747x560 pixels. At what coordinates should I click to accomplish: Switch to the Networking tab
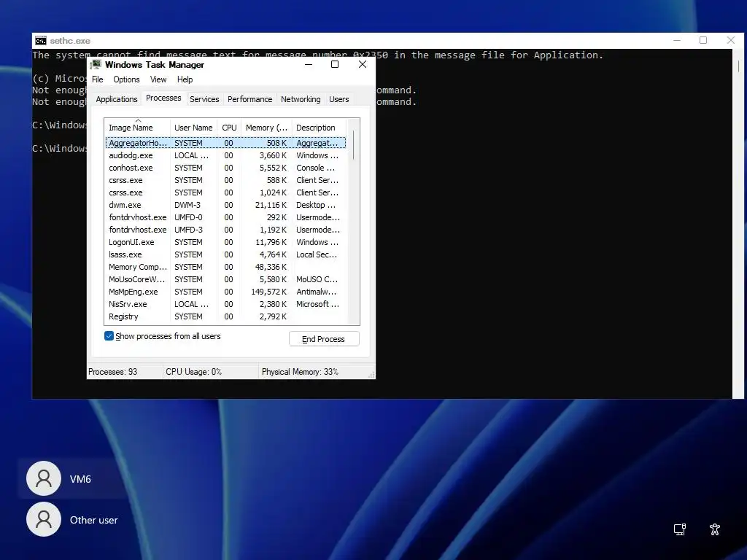pos(301,99)
